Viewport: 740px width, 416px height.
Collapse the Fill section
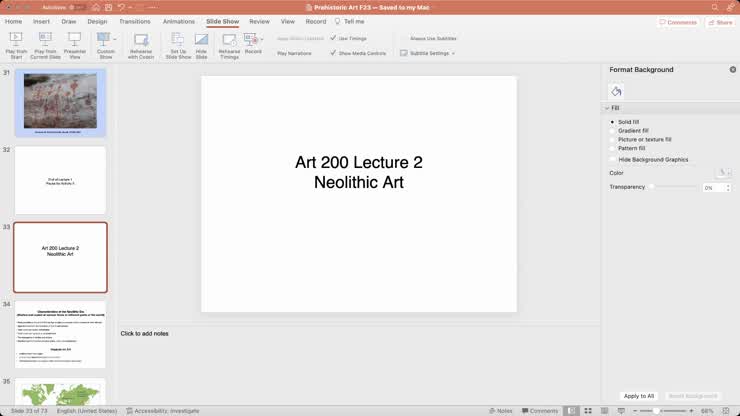607,108
